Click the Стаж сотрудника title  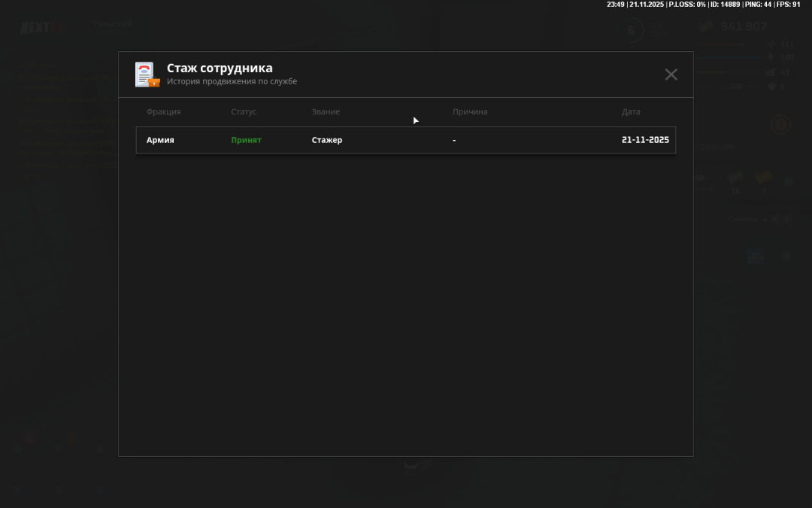220,68
